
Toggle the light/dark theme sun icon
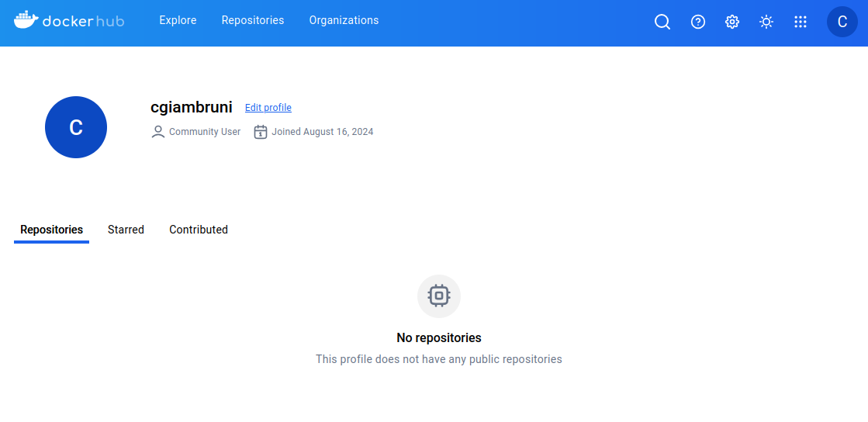pos(766,22)
